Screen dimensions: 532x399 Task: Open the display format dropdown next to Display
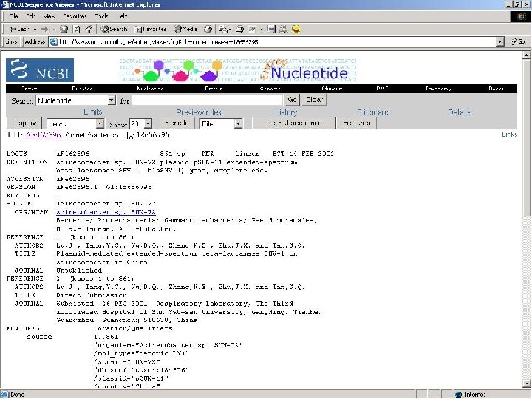(x=100, y=123)
